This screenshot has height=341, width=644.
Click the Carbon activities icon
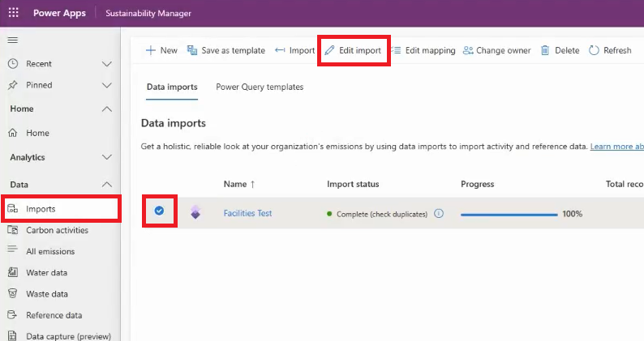coord(13,230)
